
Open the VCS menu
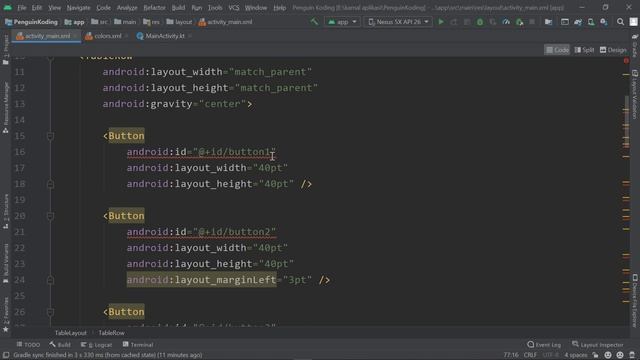(234, 8)
